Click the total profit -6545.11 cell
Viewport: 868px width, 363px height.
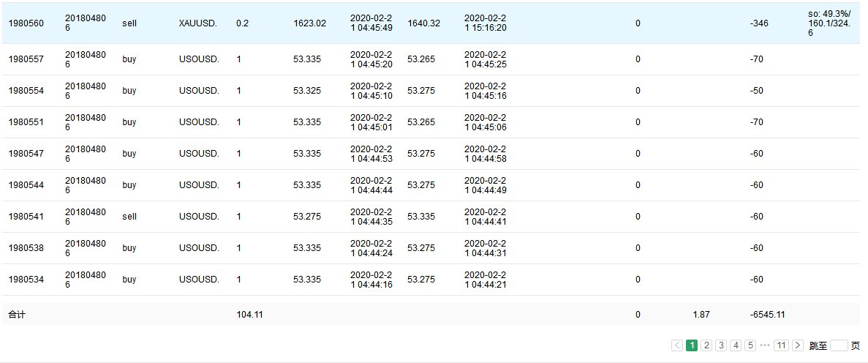(x=767, y=315)
